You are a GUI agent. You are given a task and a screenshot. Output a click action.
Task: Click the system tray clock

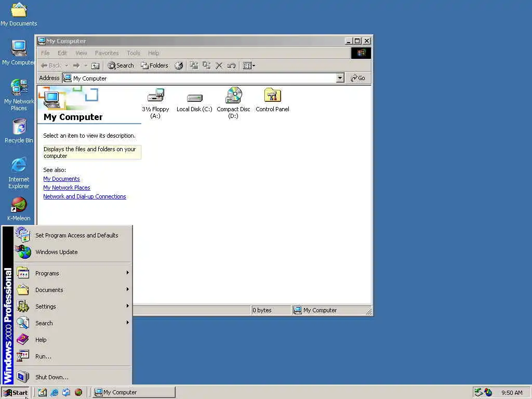point(512,393)
